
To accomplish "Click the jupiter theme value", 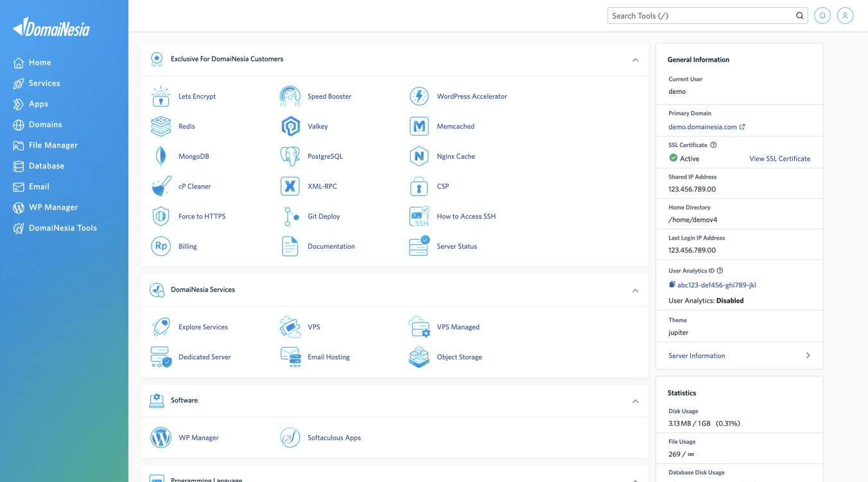I will coord(678,332).
